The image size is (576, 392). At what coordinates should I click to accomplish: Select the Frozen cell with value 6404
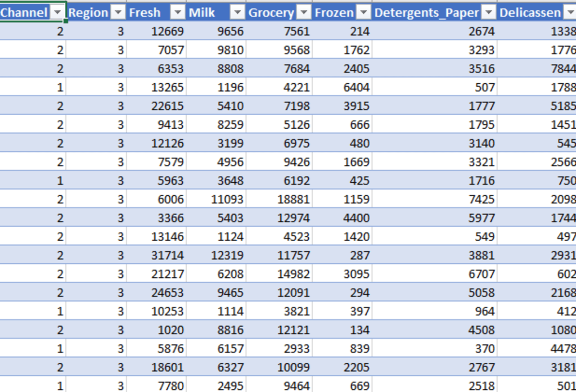(342, 87)
